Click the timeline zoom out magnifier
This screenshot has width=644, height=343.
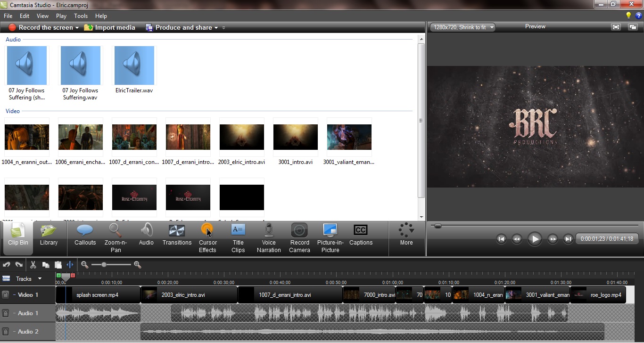[85, 265]
